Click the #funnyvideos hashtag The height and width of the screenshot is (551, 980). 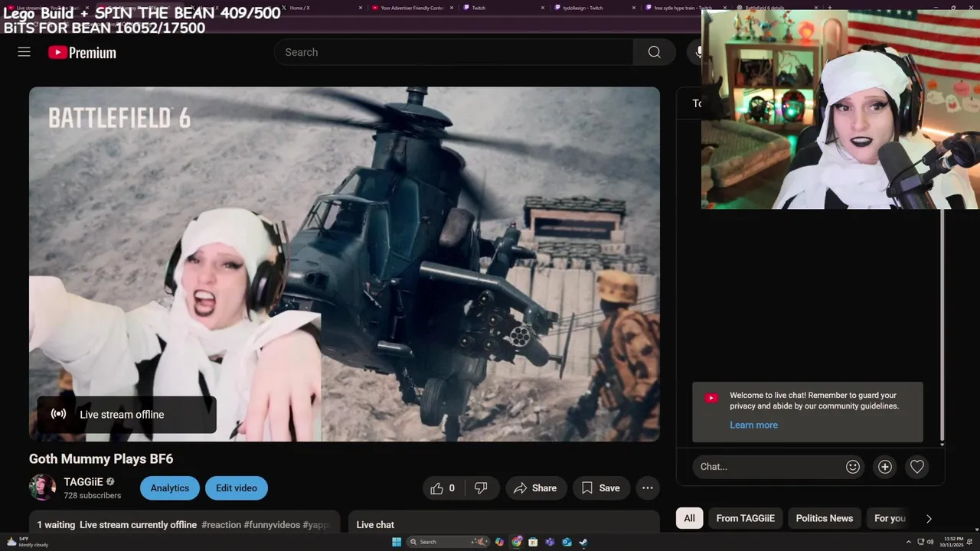(x=272, y=525)
